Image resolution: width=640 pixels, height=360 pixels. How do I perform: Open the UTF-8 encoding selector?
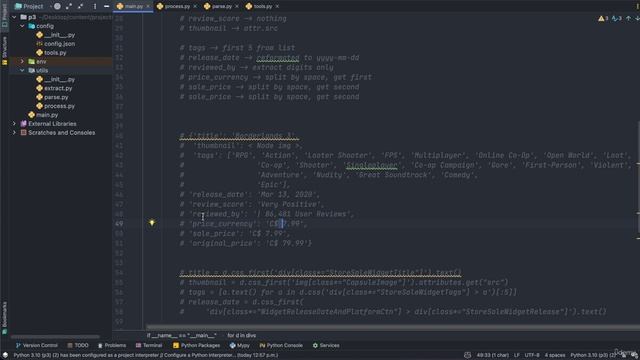pyautogui.click(x=532, y=355)
